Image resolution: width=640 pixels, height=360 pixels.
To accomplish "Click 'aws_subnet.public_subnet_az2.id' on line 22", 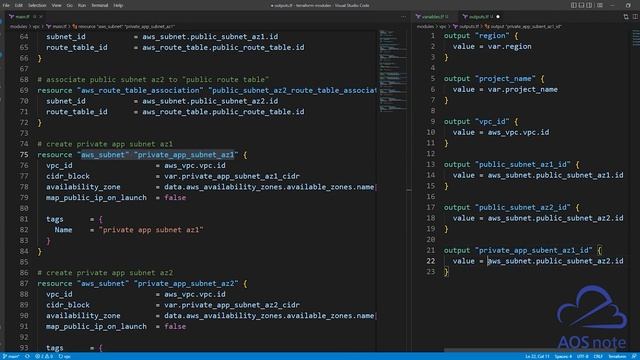I will click(556, 261).
